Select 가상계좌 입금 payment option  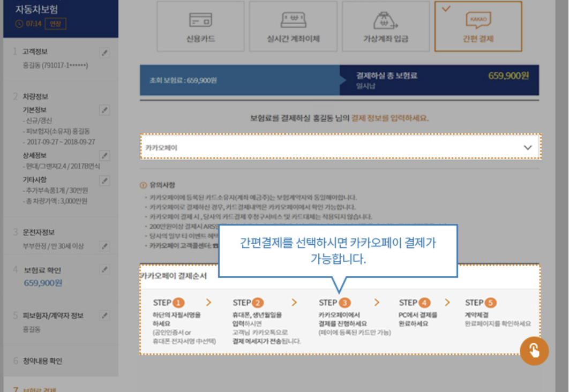click(386, 26)
